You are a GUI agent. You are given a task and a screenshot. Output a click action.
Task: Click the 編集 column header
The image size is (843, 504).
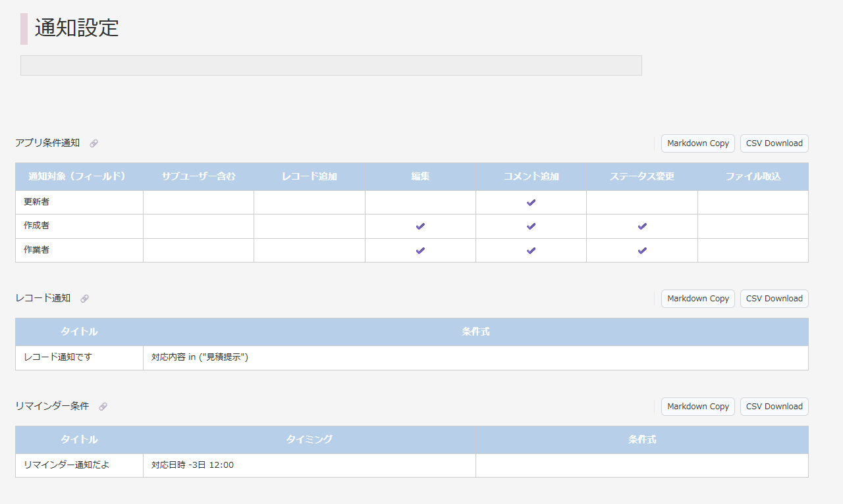click(x=421, y=177)
